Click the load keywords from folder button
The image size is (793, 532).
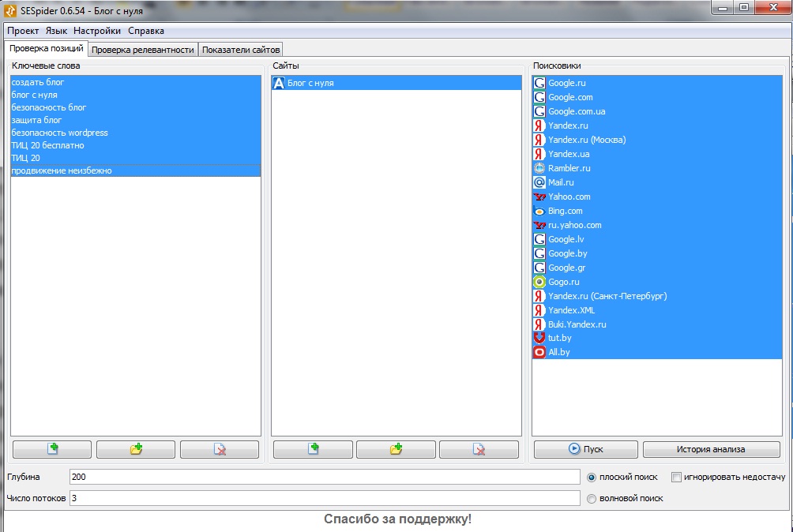point(136,449)
